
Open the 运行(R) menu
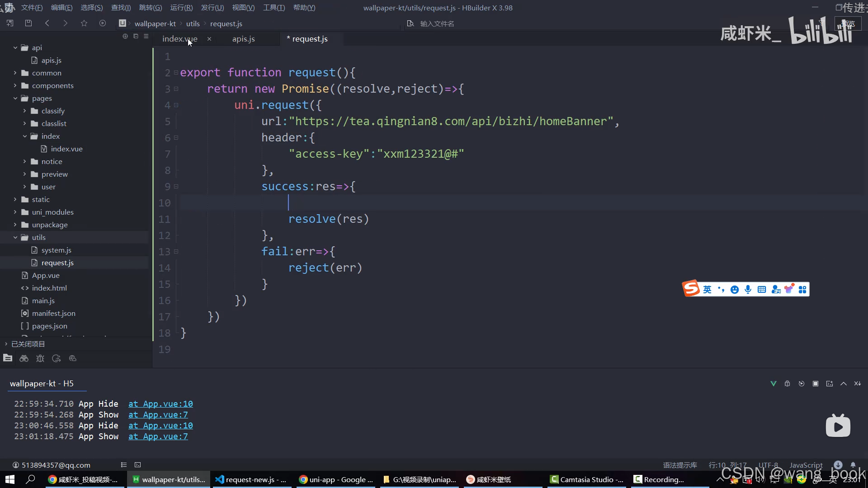(181, 8)
